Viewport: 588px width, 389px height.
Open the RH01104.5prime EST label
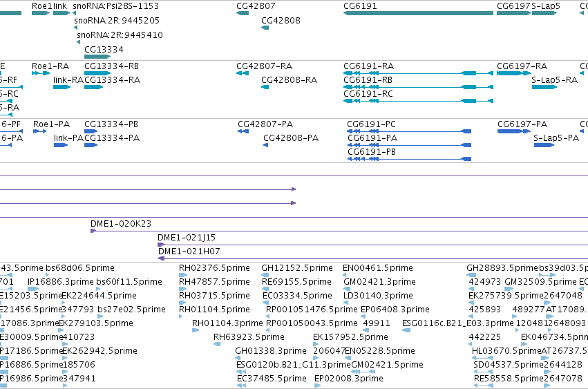pyautogui.click(x=214, y=310)
